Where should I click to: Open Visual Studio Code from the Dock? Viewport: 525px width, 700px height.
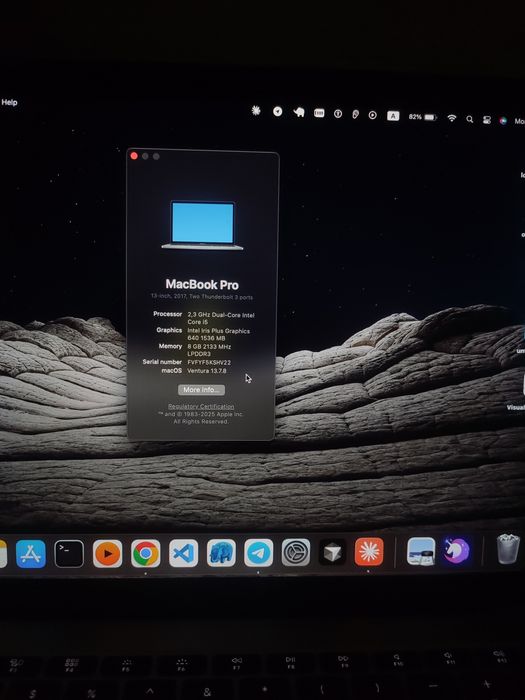[183, 553]
